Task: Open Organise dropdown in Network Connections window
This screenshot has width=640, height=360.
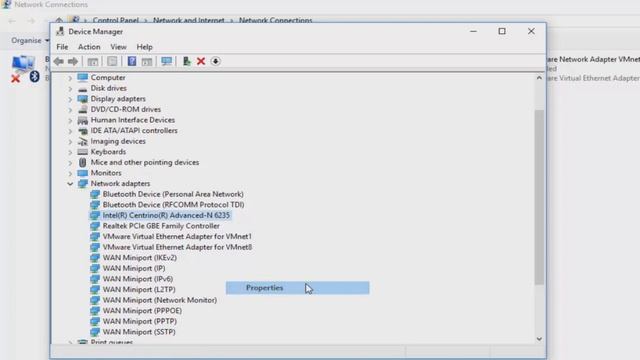Action: click(x=30, y=40)
